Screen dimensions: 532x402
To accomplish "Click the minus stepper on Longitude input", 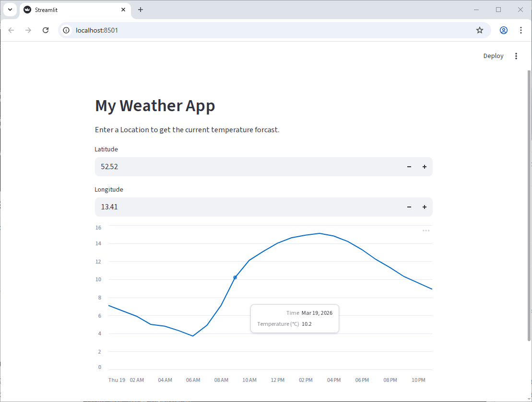I will [x=409, y=207].
